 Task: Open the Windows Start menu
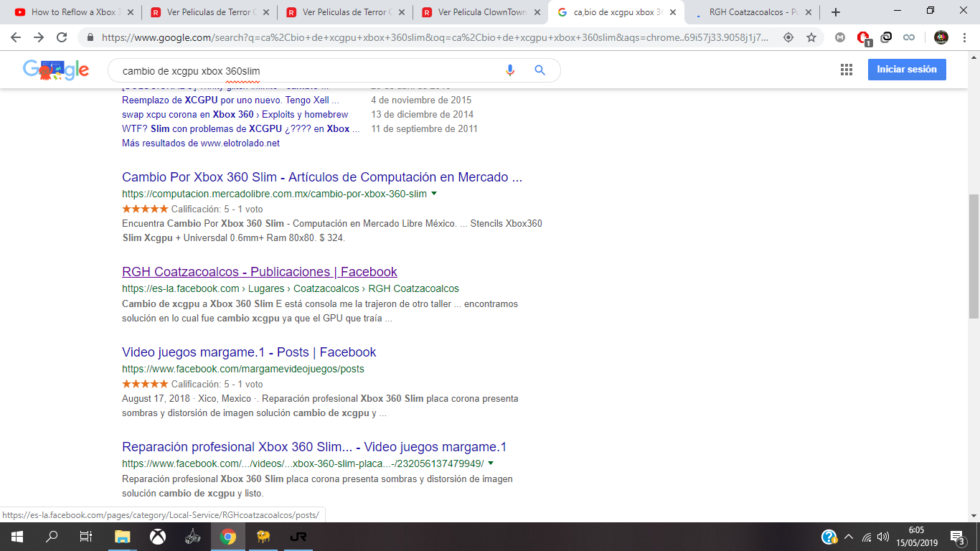coord(17,537)
